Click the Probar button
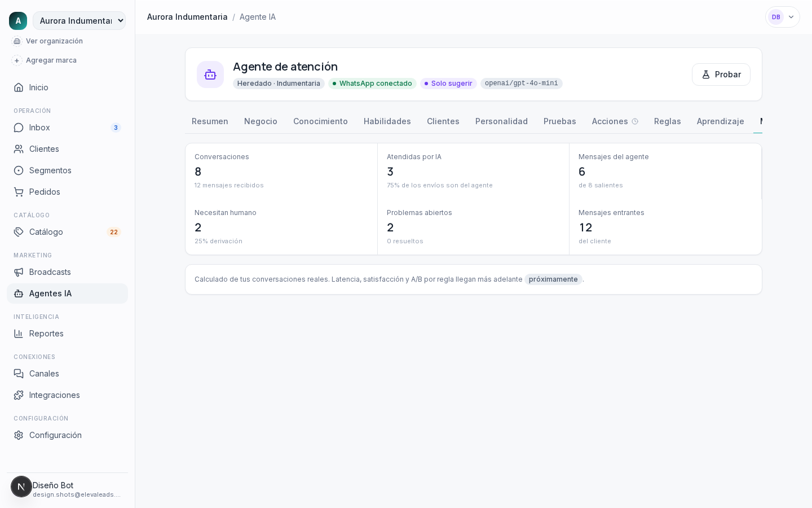The image size is (812, 508). pos(721,75)
